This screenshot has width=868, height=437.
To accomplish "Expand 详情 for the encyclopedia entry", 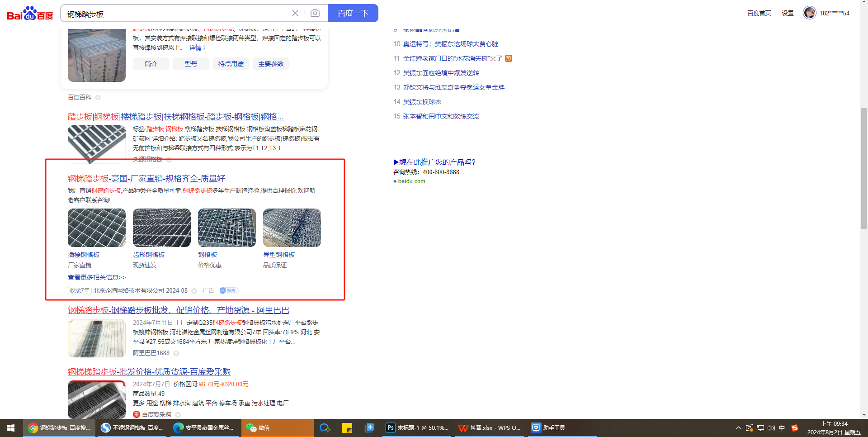I will tap(197, 47).
